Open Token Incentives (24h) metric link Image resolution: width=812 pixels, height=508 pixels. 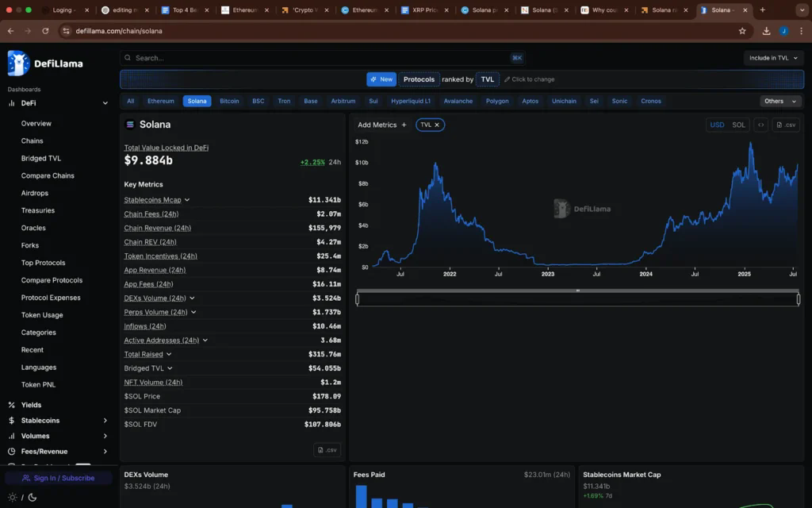pos(160,256)
